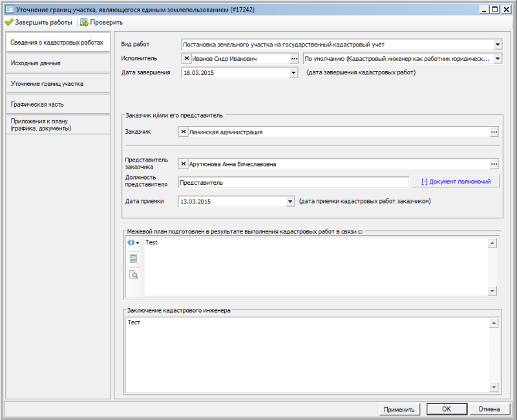Screen dimensions: 517x420
Task: Open the Дата завершения date picker
Action: coord(293,73)
